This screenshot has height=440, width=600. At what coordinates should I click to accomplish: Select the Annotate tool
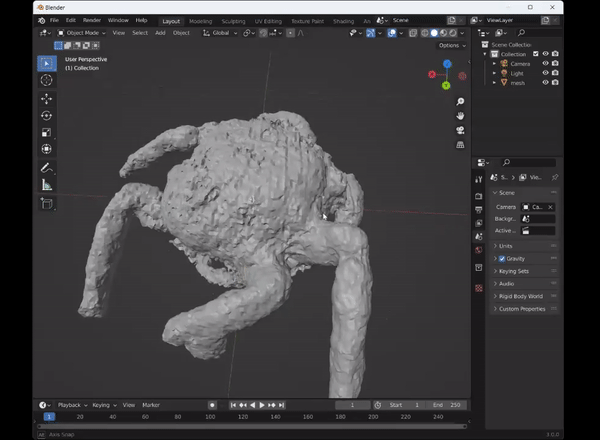[46, 167]
